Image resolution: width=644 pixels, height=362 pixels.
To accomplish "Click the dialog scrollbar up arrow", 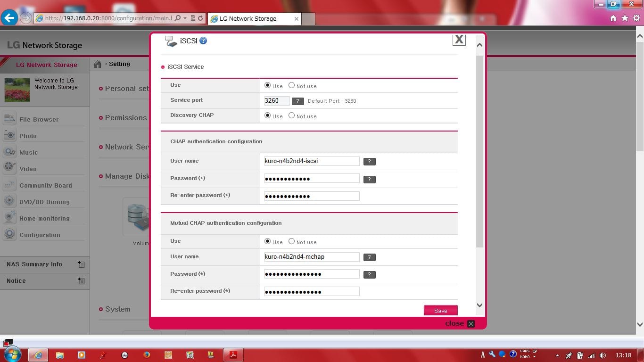I will click(479, 45).
